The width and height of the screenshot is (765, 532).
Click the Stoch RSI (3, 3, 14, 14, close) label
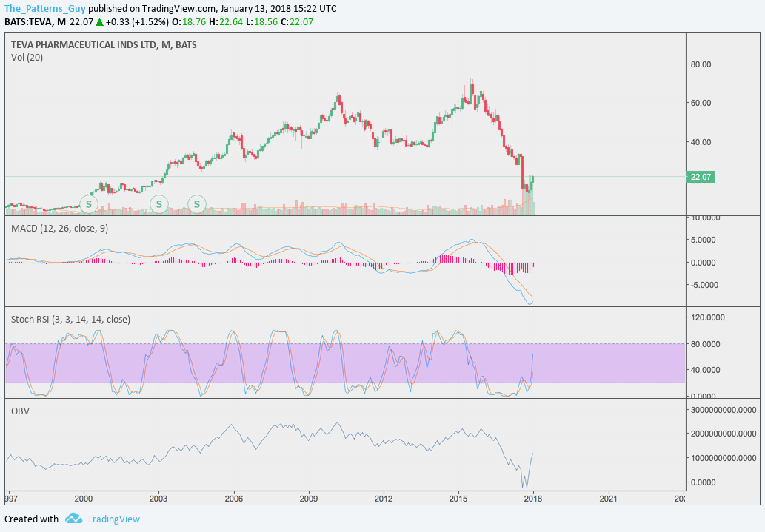coord(71,320)
